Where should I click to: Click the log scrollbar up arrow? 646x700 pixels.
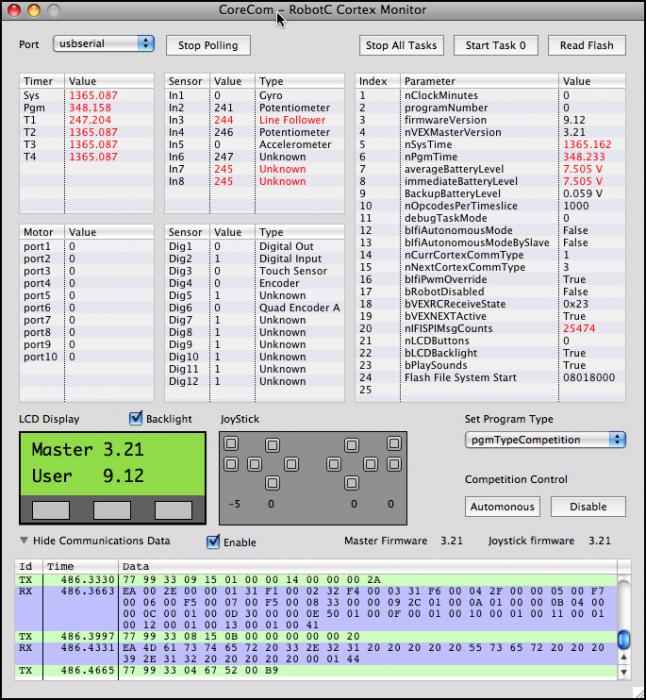[624, 657]
